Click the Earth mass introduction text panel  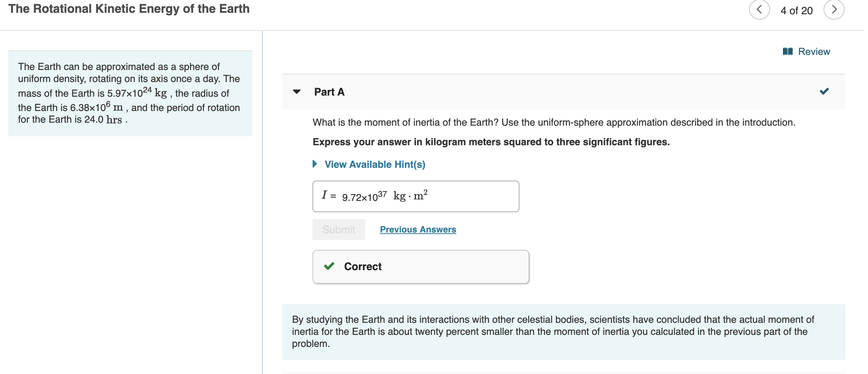pyautogui.click(x=130, y=93)
